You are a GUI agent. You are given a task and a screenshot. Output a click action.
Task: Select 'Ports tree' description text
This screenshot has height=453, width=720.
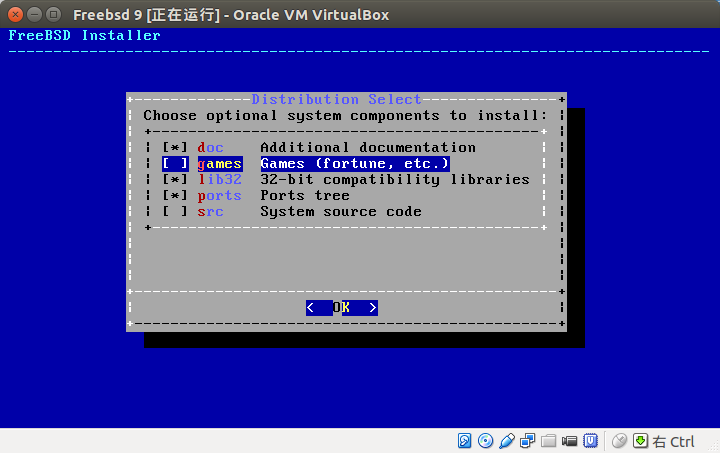point(305,196)
